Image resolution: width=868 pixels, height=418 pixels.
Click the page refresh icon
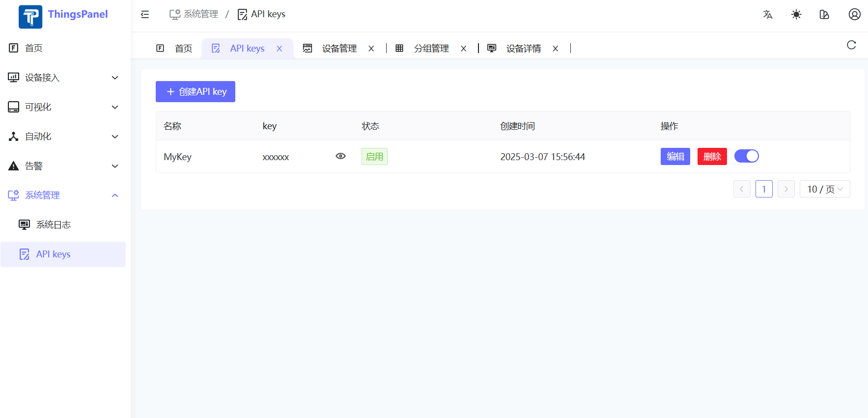coord(851,45)
